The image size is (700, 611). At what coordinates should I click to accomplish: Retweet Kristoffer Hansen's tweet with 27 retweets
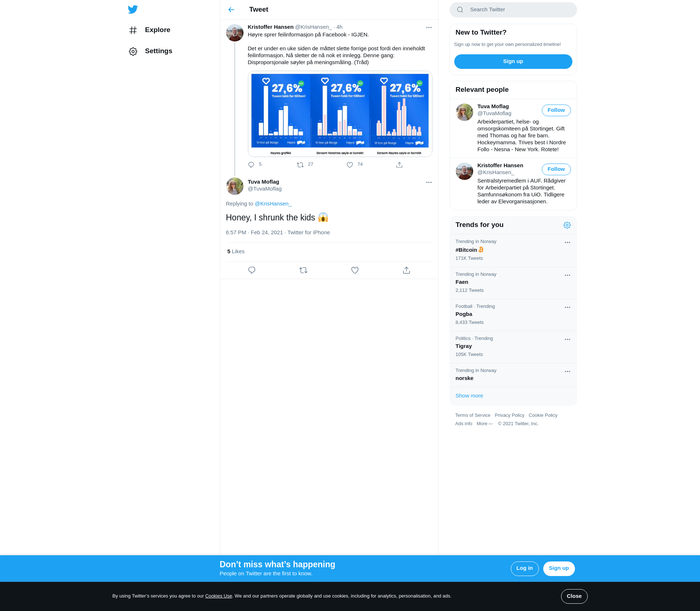(x=300, y=165)
